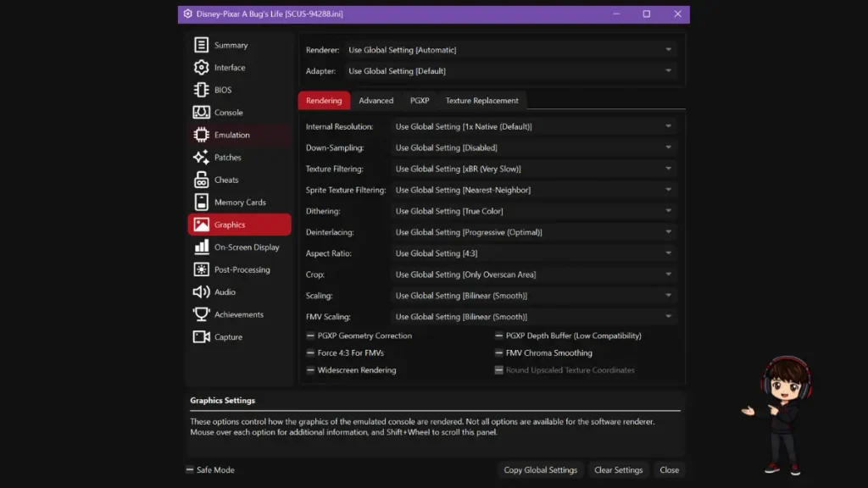The height and width of the screenshot is (488, 868).
Task: Open the Texture Replacement tab
Action: click(x=482, y=101)
